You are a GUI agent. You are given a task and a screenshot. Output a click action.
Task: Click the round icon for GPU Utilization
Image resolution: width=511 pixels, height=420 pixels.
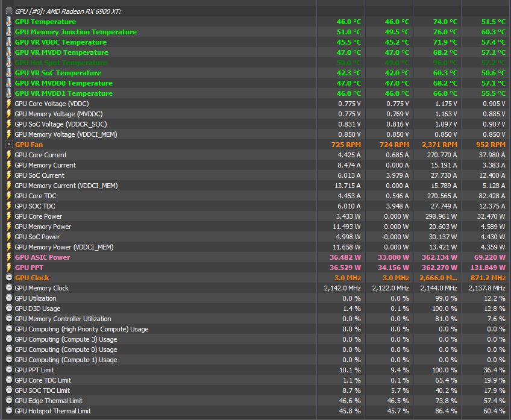point(9,298)
